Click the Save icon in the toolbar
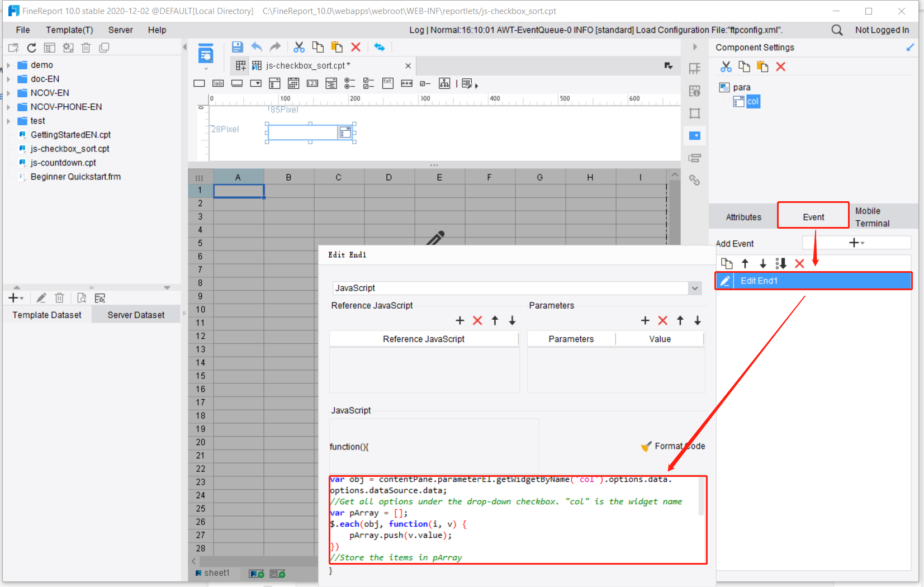This screenshot has width=924, height=587. [x=237, y=48]
